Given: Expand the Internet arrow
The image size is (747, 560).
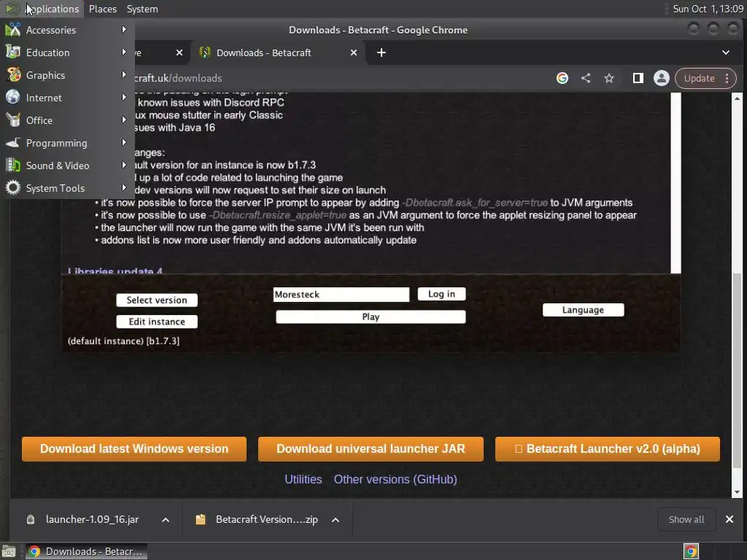Looking at the screenshot, I should pyautogui.click(x=124, y=97).
